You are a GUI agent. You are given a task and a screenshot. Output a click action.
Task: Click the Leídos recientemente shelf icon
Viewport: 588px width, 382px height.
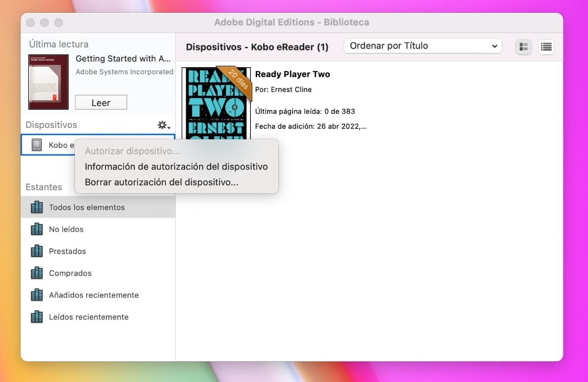37,317
